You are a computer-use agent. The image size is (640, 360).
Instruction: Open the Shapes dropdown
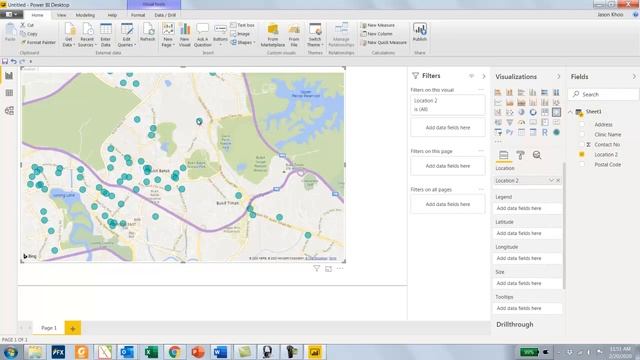pyautogui.click(x=242, y=42)
